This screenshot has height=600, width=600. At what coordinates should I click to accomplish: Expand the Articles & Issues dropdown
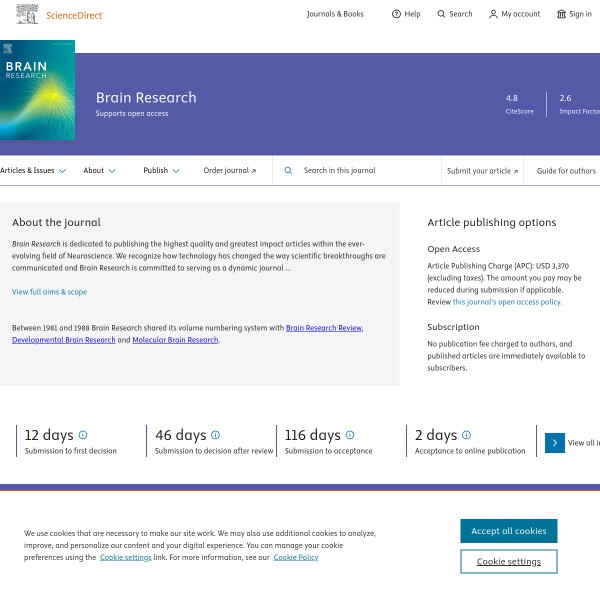pyautogui.click(x=33, y=171)
